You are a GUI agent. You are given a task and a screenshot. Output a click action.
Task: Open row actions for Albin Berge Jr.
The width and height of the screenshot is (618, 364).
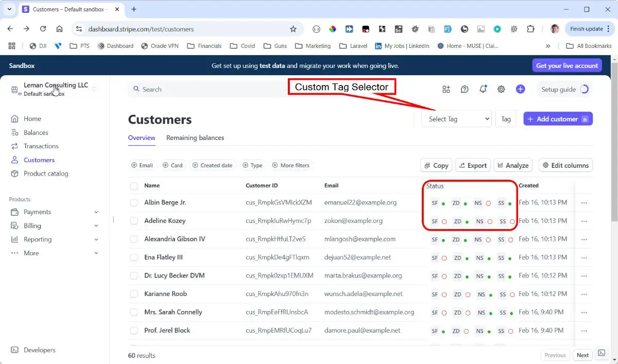583,203
